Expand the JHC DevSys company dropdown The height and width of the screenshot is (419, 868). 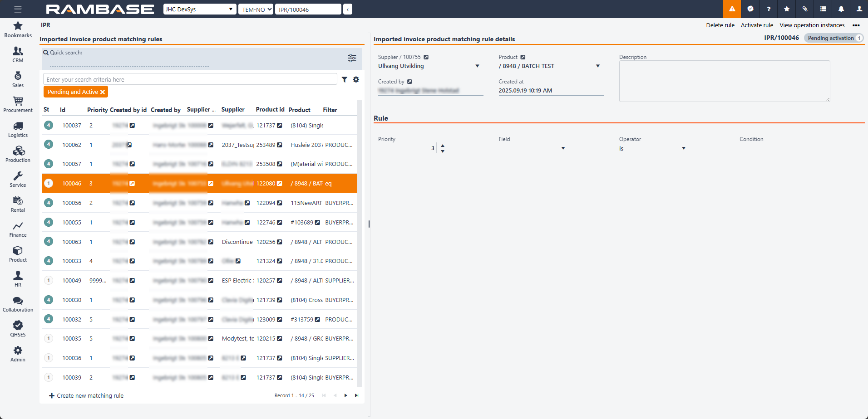coord(200,9)
